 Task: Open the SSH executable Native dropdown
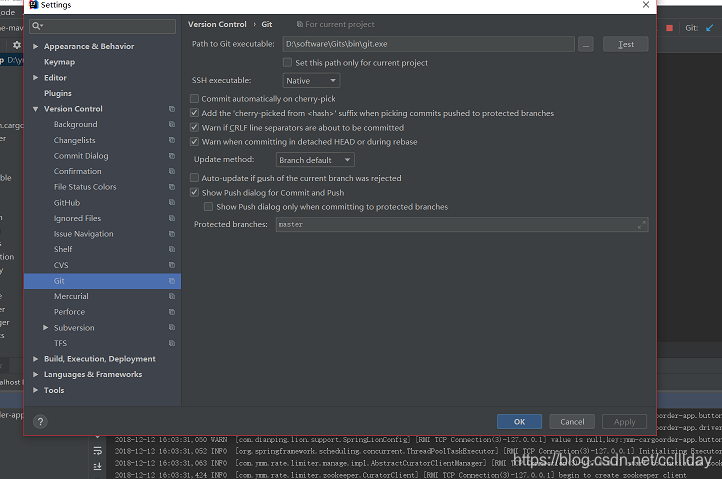pos(311,81)
